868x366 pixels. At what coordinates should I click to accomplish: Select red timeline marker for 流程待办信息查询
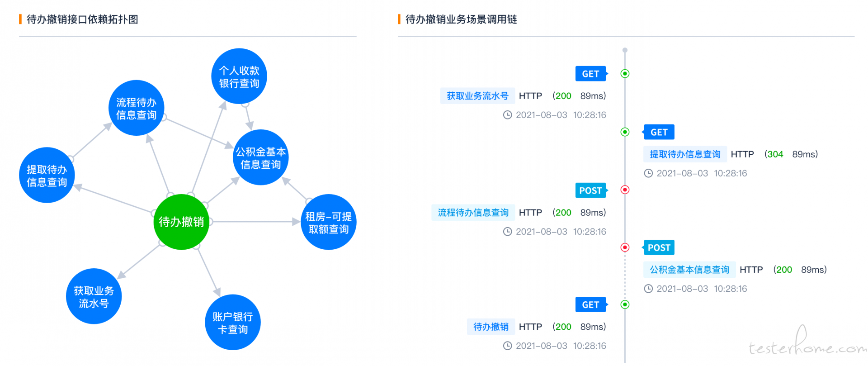pyautogui.click(x=625, y=190)
